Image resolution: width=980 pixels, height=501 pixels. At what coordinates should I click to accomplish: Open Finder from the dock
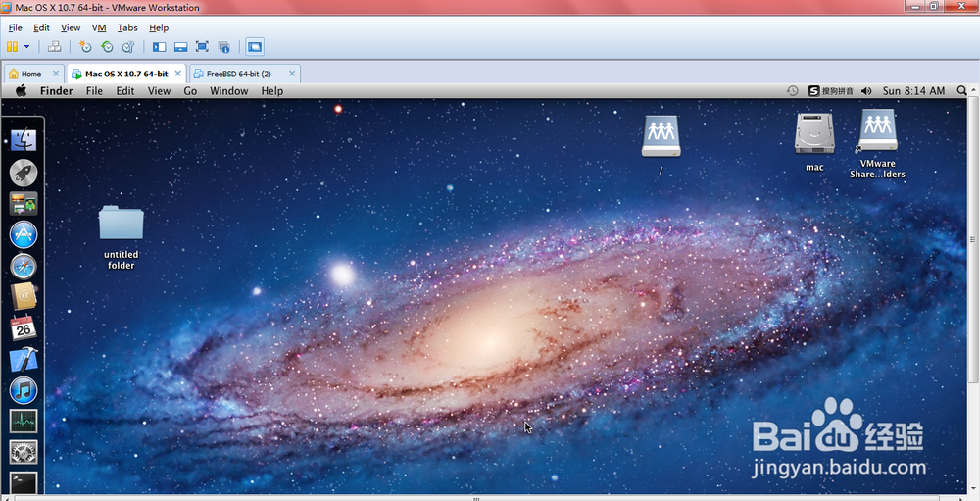pos(24,141)
